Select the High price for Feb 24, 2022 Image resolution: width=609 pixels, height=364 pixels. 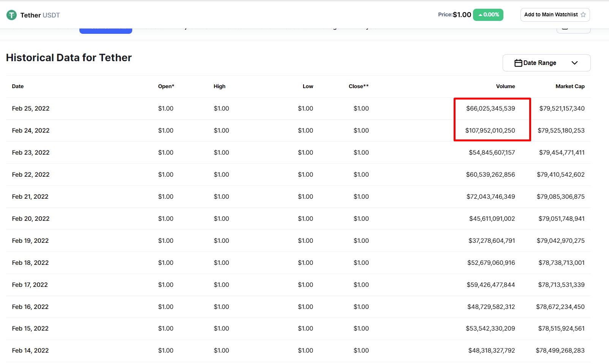(221, 130)
